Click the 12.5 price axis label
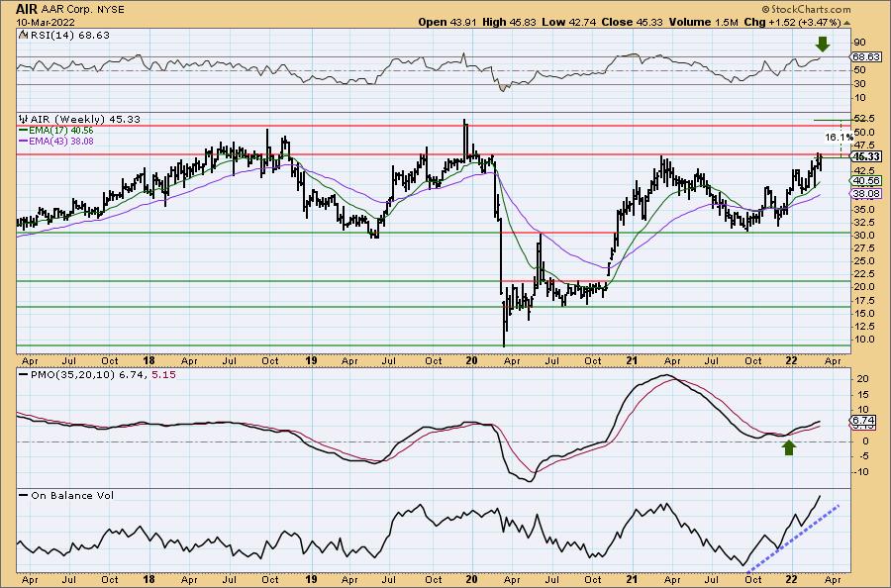 coord(864,326)
